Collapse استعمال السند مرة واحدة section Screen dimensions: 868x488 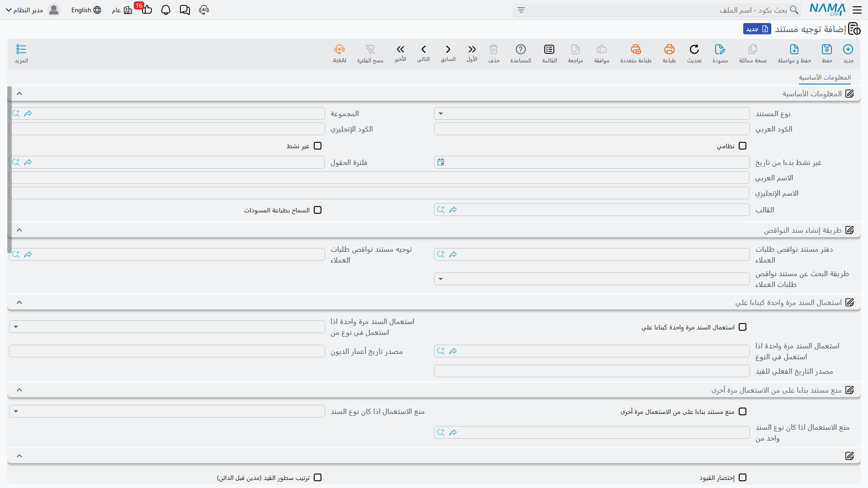coord(19,302)
